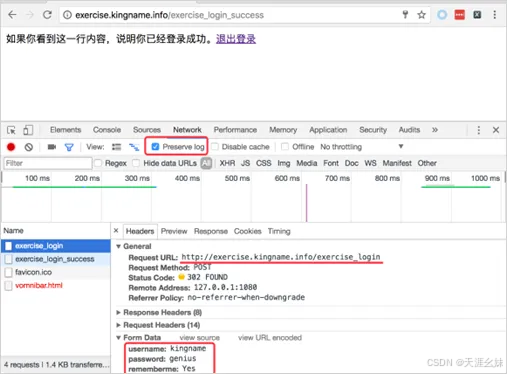This screenshot has width=507, height=374.
Task: Open the Audits tab
Action: (x=409, y=130)
